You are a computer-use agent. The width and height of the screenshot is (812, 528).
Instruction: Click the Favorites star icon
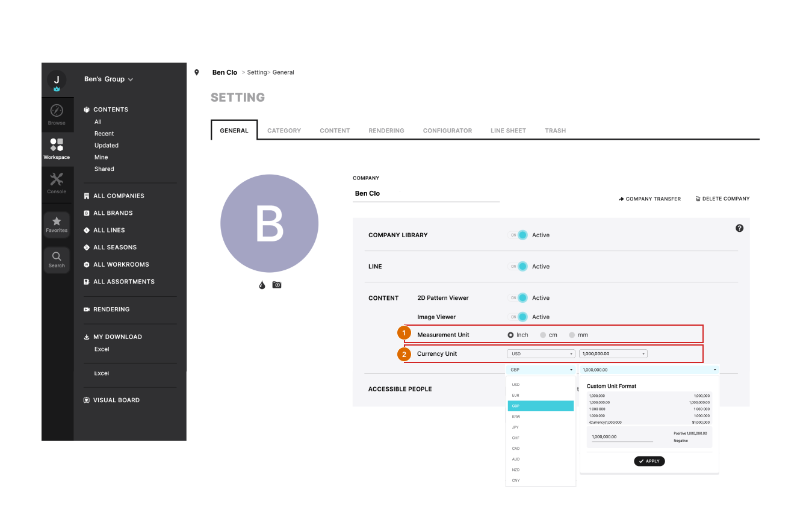[57, 222]
